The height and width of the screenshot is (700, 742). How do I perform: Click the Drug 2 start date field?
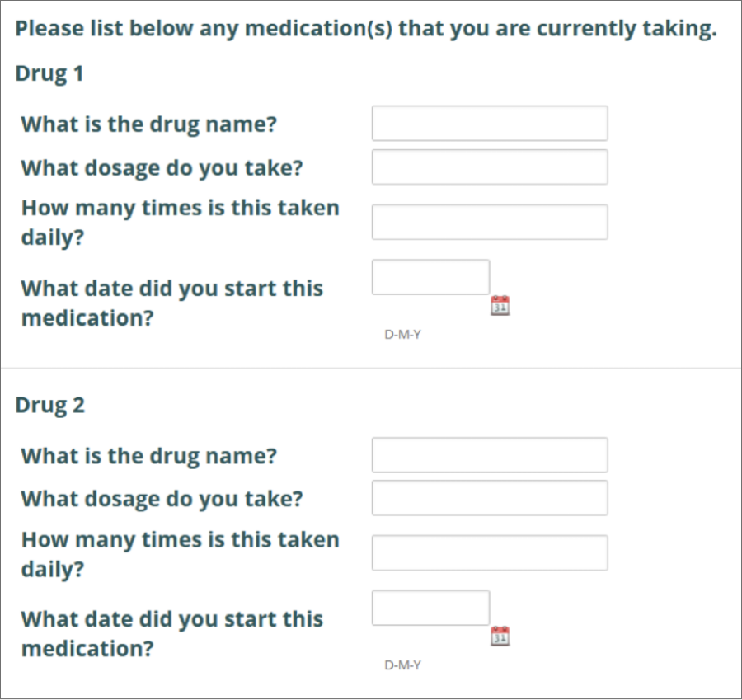tap(430, 608)
